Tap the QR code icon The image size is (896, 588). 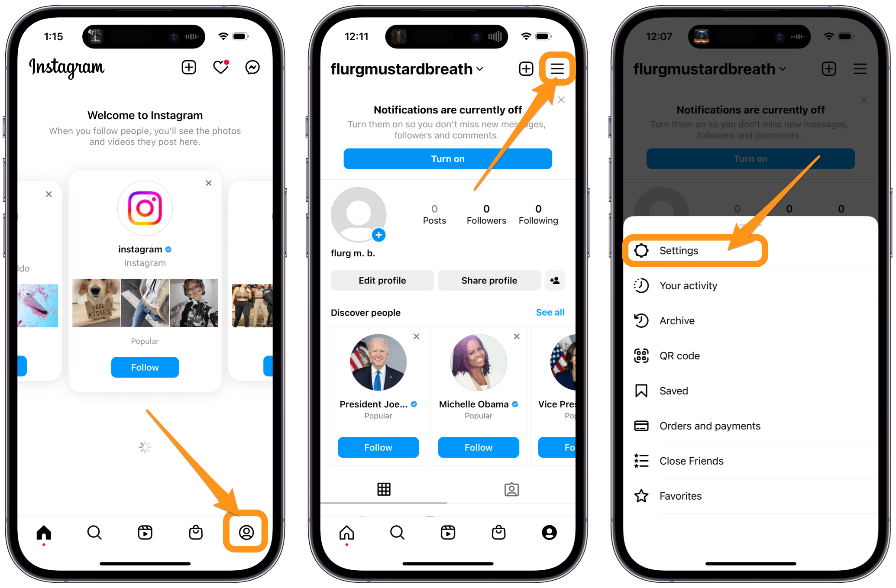pos(639,355)
